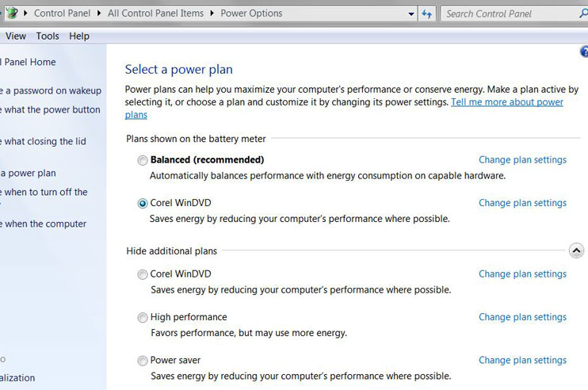Image resolution: width=588 pixels, height=390 pixels.
Task: Open the Tools menu
Action: (48, 36)
